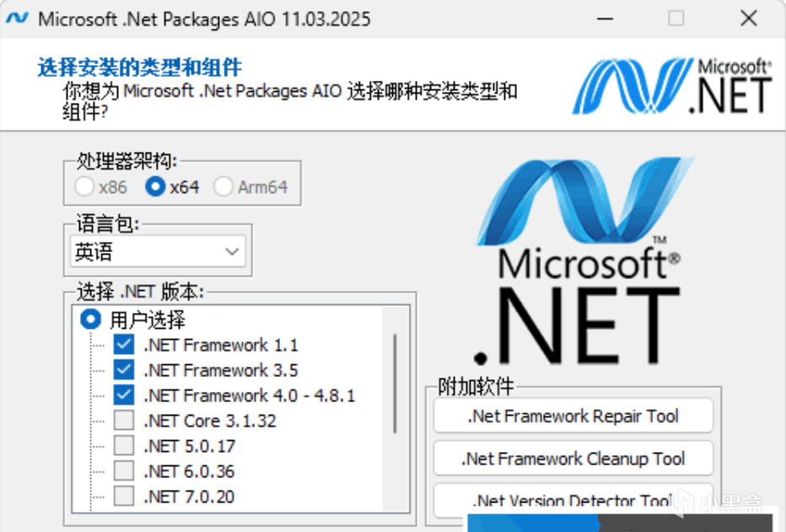Uncheck .NET Framework 4.0 - 4.8.1
786x532 pixels.
[x=124, y=395]
